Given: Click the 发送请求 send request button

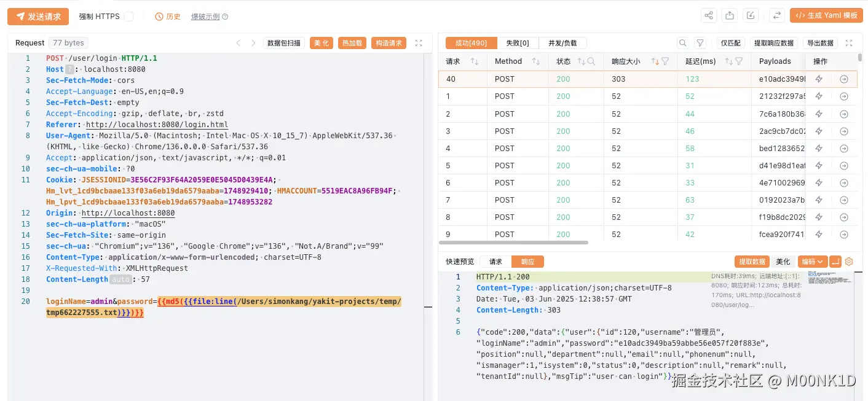Looking at the screenshot, I should [x=38, y=17].
